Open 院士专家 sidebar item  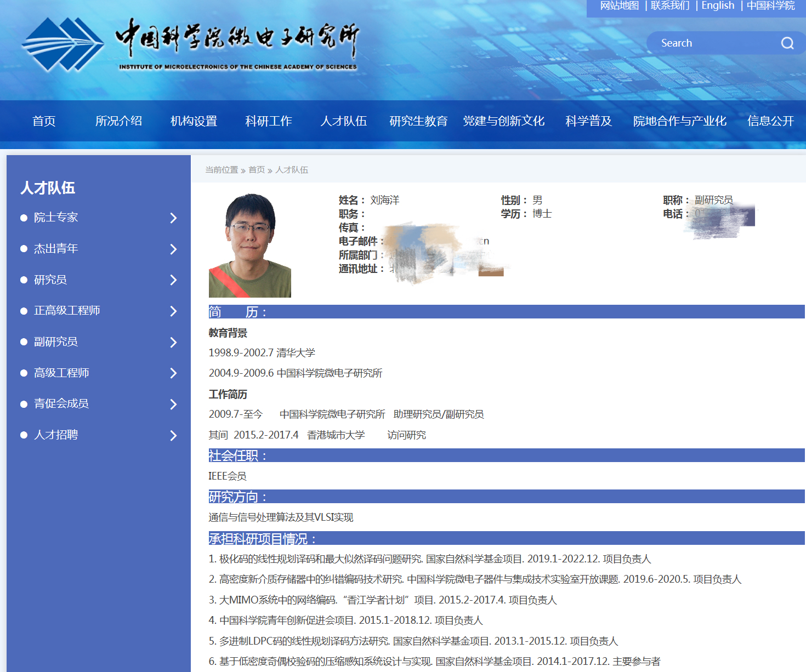(x=56, y=218)
